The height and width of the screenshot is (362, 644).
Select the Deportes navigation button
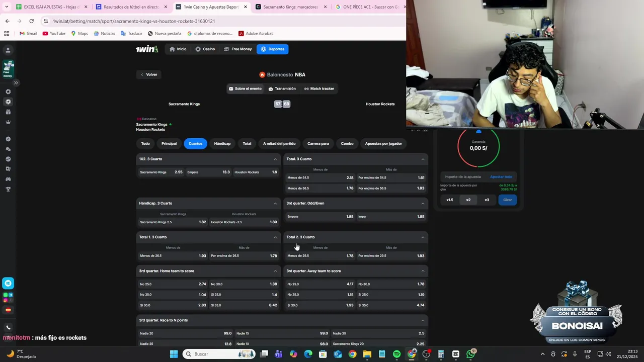pos(273,49)
